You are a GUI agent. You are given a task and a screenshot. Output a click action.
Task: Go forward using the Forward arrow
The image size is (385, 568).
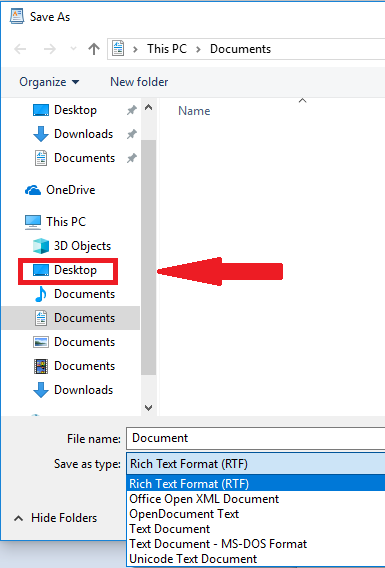[x=50, y=49]
